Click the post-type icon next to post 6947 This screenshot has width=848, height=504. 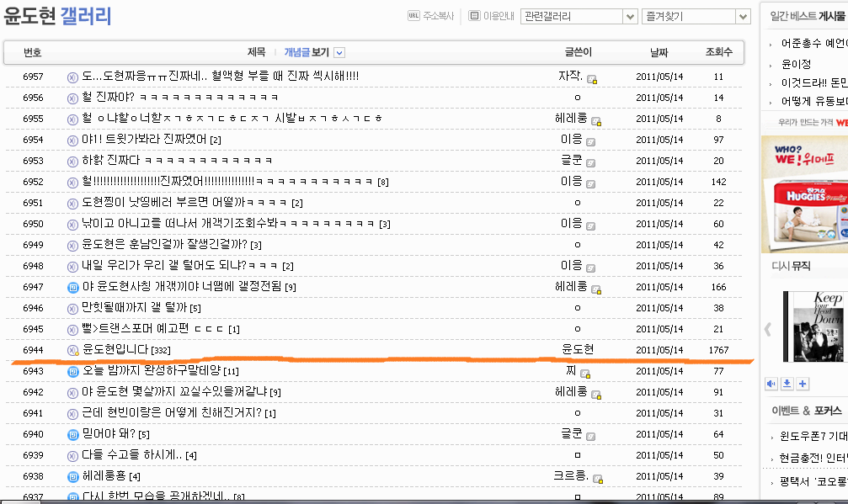73,288
